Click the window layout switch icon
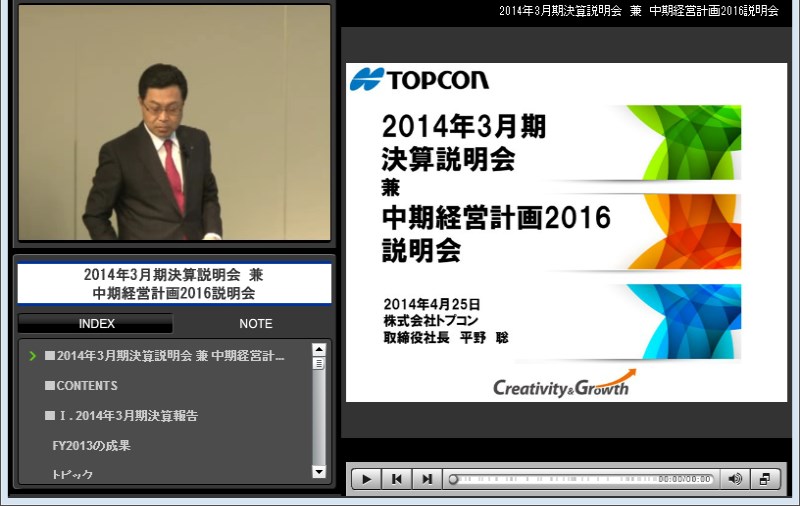 pos(765,479)
